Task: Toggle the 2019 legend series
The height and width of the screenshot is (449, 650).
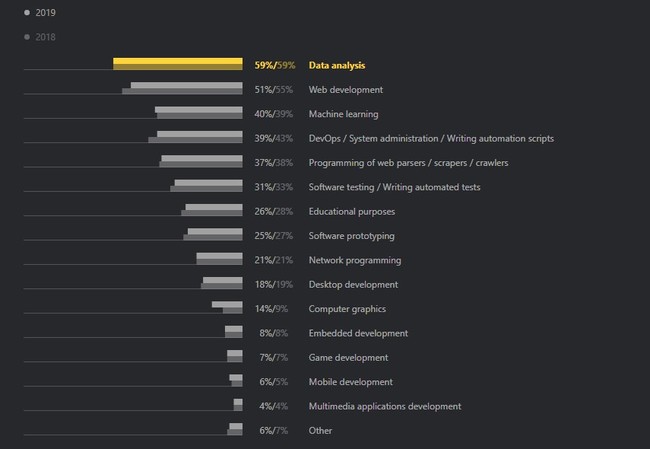Action: point(45,13)
